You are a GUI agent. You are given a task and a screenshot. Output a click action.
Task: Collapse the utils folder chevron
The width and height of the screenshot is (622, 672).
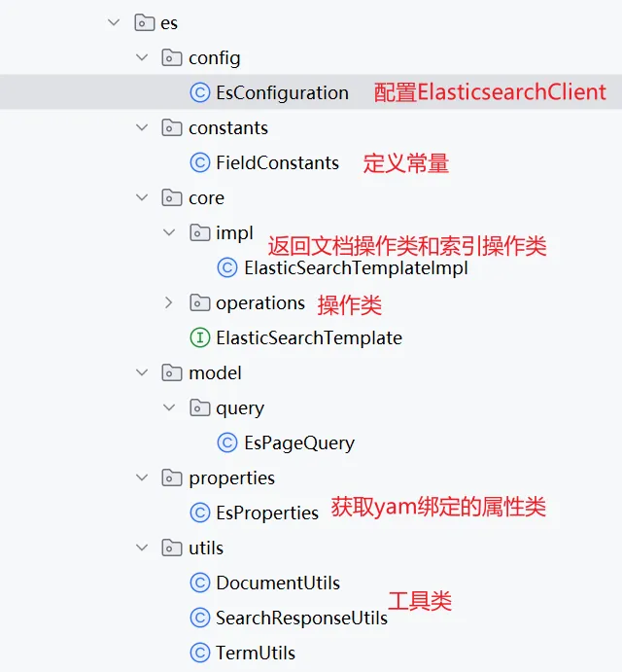pos(142,548)
